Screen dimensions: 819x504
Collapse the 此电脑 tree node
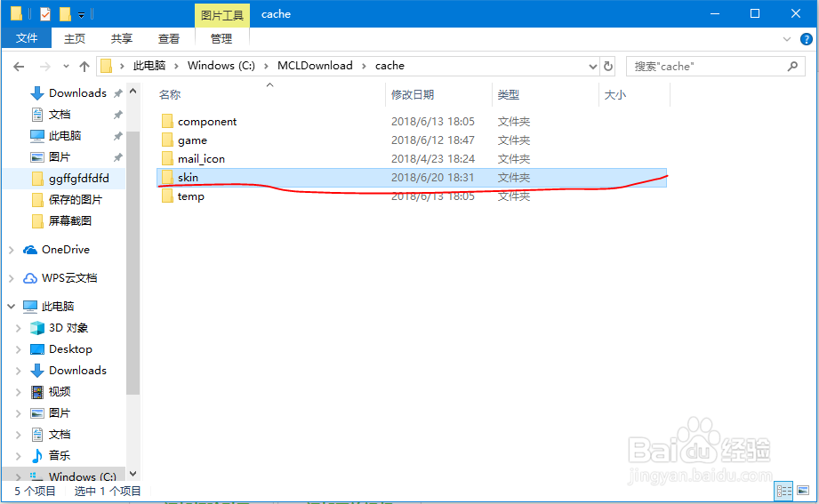(x=11, y=306)
